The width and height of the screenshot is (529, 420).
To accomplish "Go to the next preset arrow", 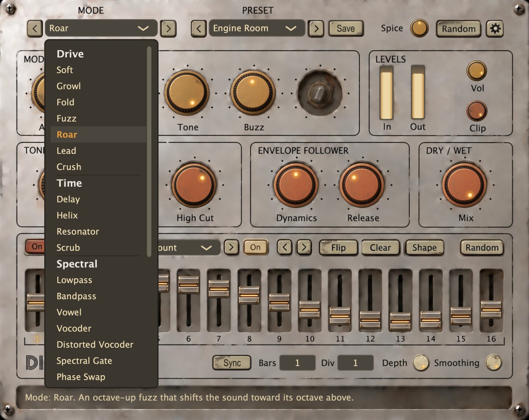I will click(x=316, y=28).
